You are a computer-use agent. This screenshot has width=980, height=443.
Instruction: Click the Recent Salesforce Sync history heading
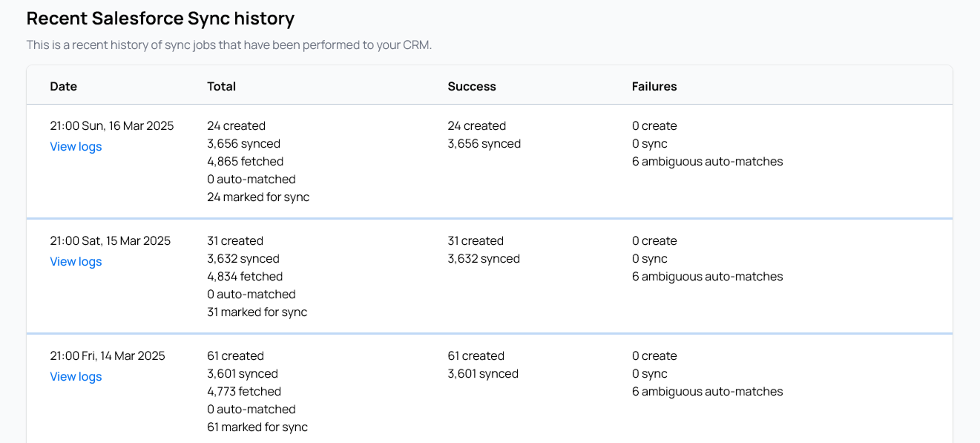click(x=160, y=19)
